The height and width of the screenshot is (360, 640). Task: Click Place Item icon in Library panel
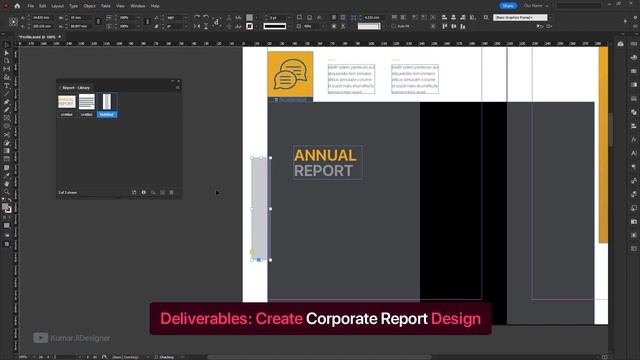(134, 192)
